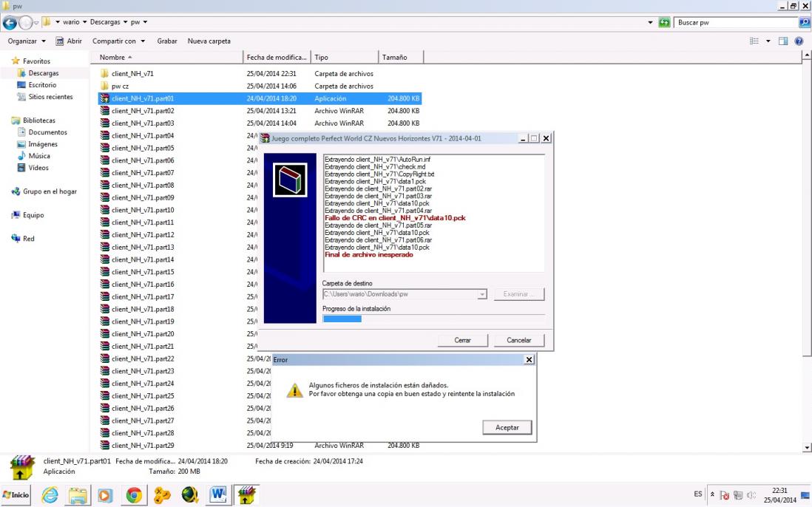Open Google Chrome from taskbar
Screen dimensions: 812x507
[134, 495]
